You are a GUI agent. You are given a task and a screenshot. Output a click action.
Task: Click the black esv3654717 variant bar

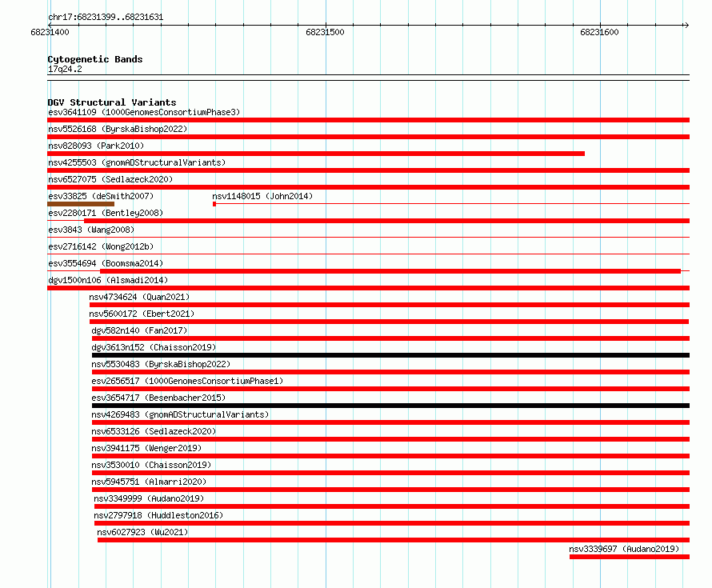click(390, 406)
